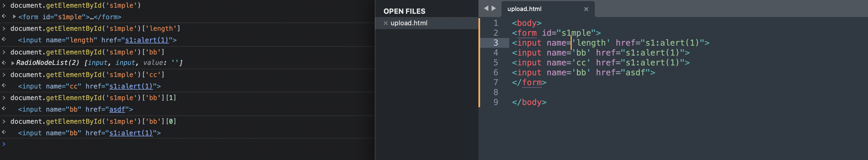
Task: Click line number 7 in the gutter
Action: tap(496, 82)
